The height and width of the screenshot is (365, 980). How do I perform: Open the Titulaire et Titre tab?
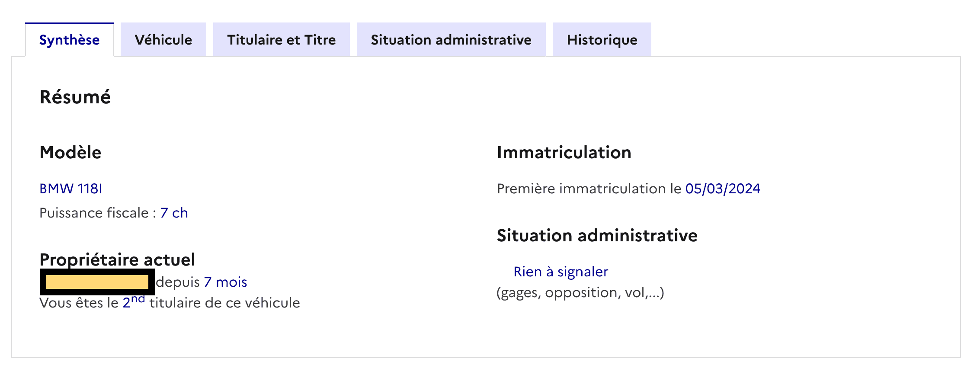coord(281,40)
